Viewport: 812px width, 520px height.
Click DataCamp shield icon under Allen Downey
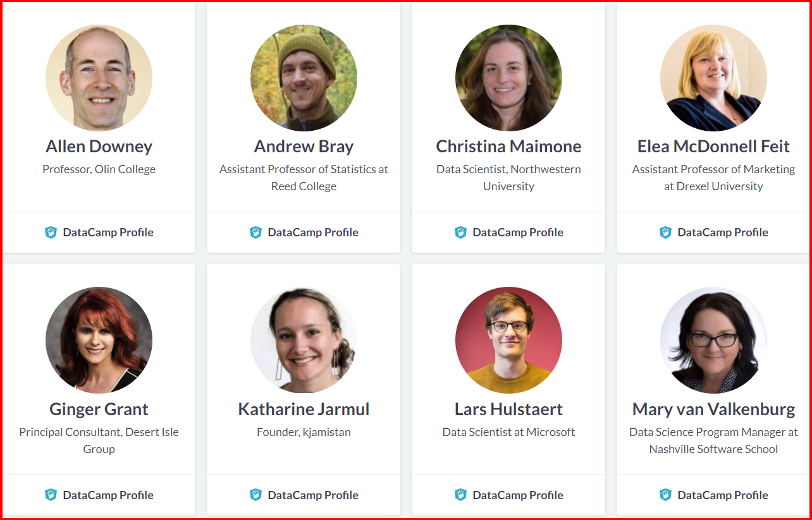point(51,233)
